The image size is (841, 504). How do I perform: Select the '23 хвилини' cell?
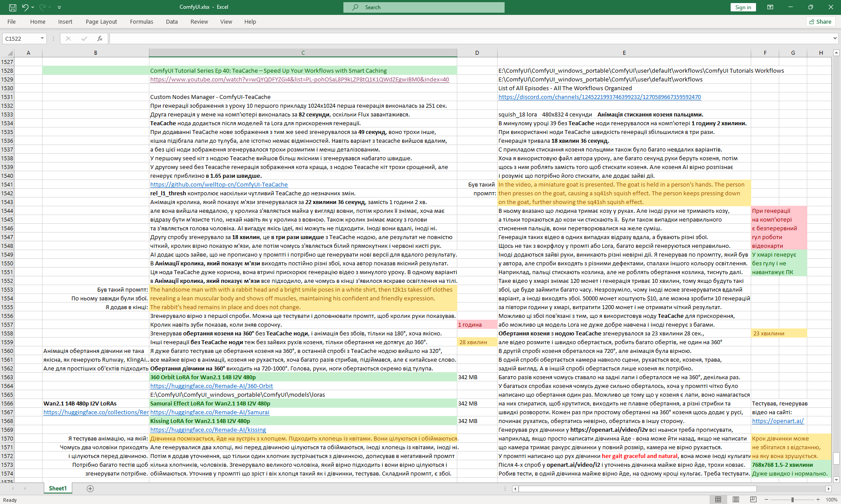778,333
